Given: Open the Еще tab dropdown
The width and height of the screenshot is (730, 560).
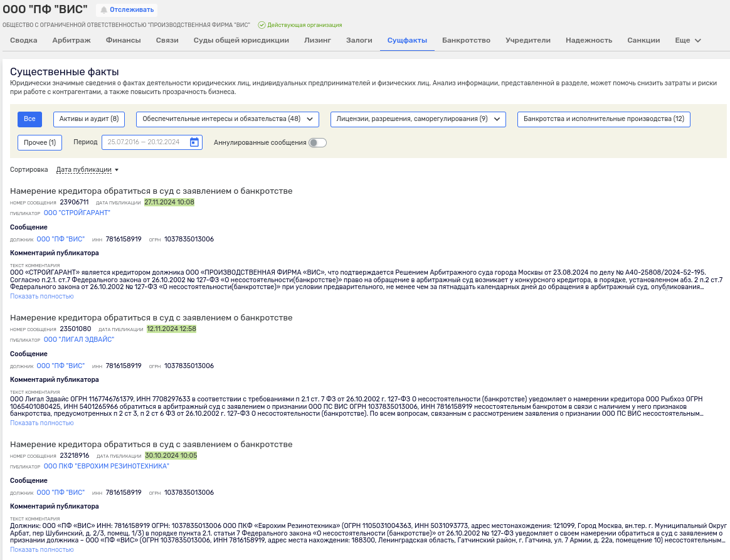Looking at the screenshot, I should tap(687, 41).
